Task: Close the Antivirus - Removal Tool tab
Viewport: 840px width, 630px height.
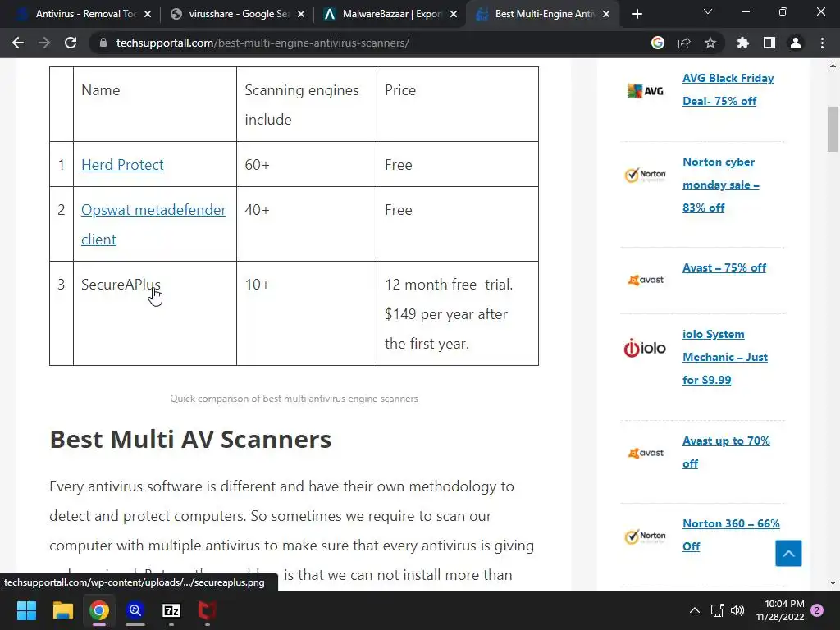Action: [148, 15]
